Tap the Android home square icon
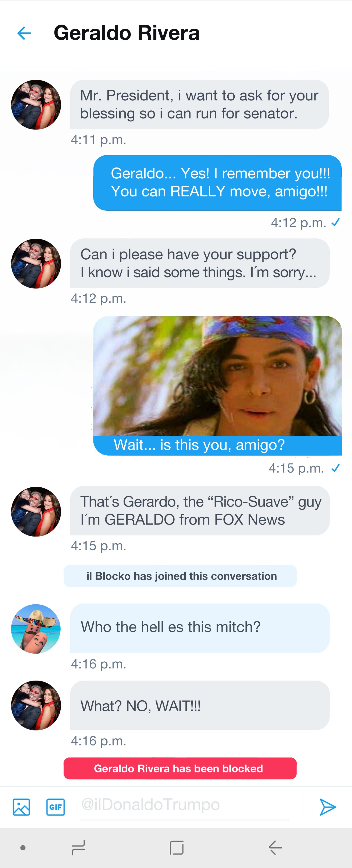Image resolution: width=352 pixels, height=868 pixels. pyautogui.click(x=177, y=847)
